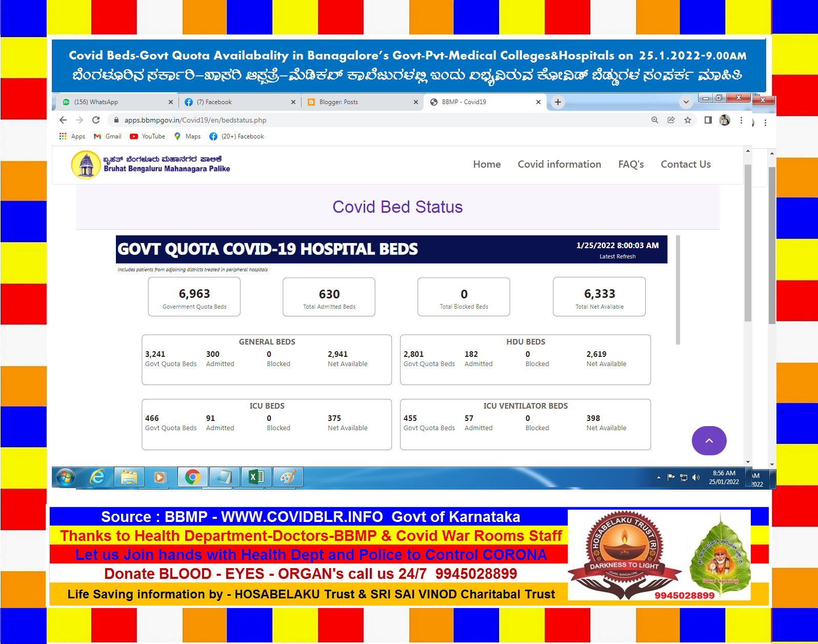The width and height of the screenshot is (818, 644).
Task: Open a new tab with the plus button
Action: tap(558, 102)
